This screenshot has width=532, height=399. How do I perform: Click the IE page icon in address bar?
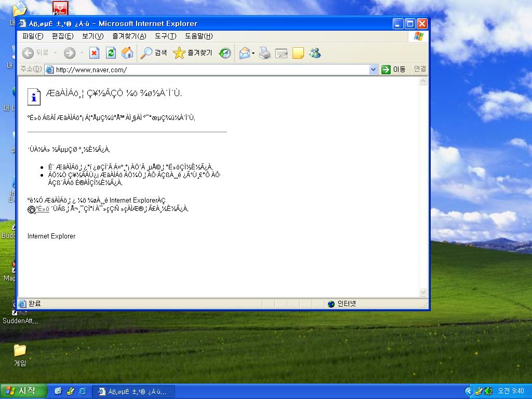click(x=49, y=70)
